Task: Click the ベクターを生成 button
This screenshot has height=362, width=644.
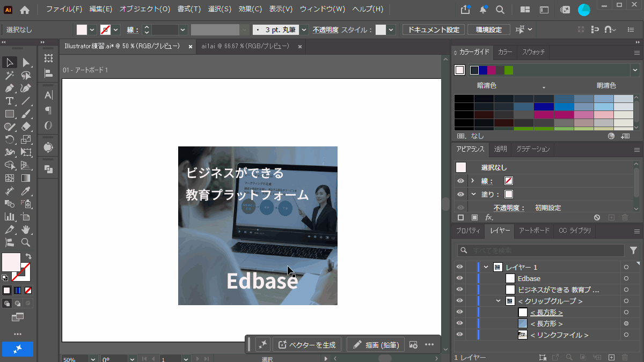Action: pos(307,345)
